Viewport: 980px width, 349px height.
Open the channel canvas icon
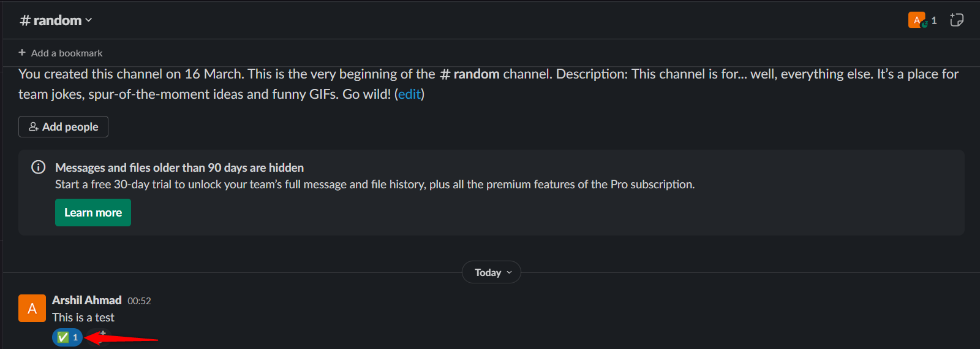pos(956,20)
